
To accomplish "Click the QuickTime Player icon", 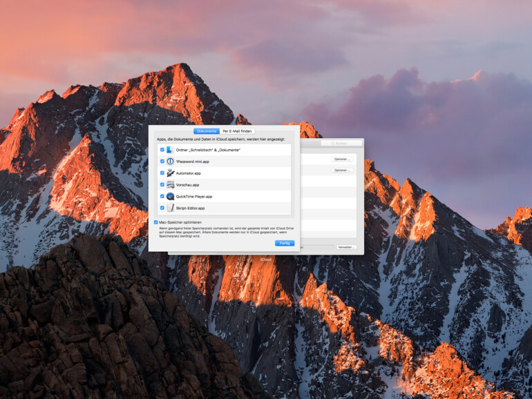I will point(170,197).
